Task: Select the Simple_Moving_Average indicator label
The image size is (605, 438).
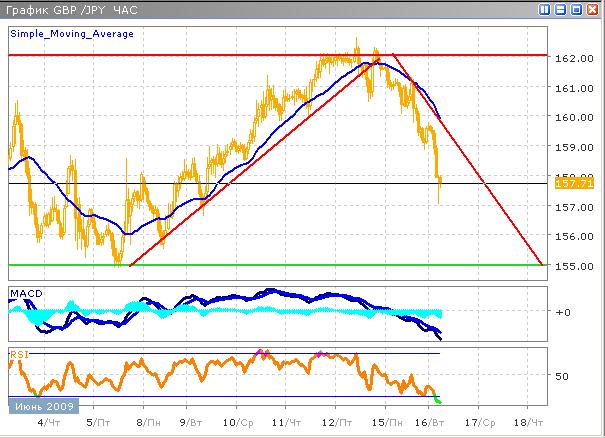Action: point(72,33)
